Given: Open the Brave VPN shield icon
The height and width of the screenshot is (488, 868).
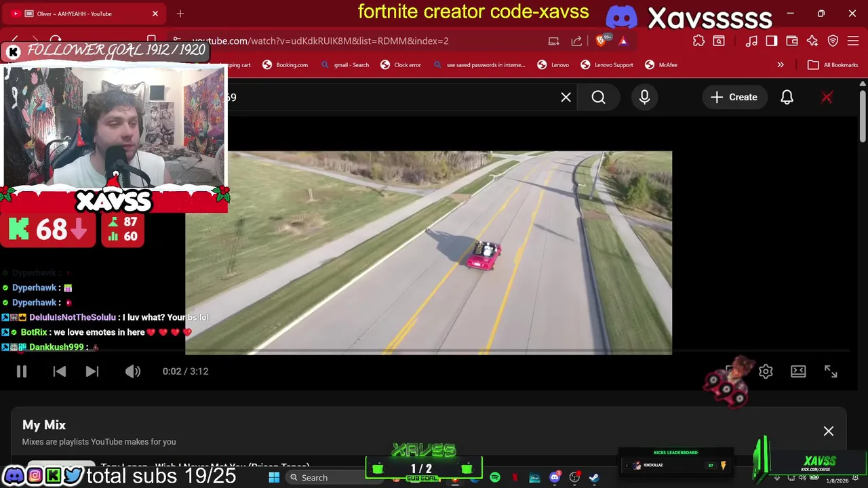Looking at the screenshot, I should [833, 41].
